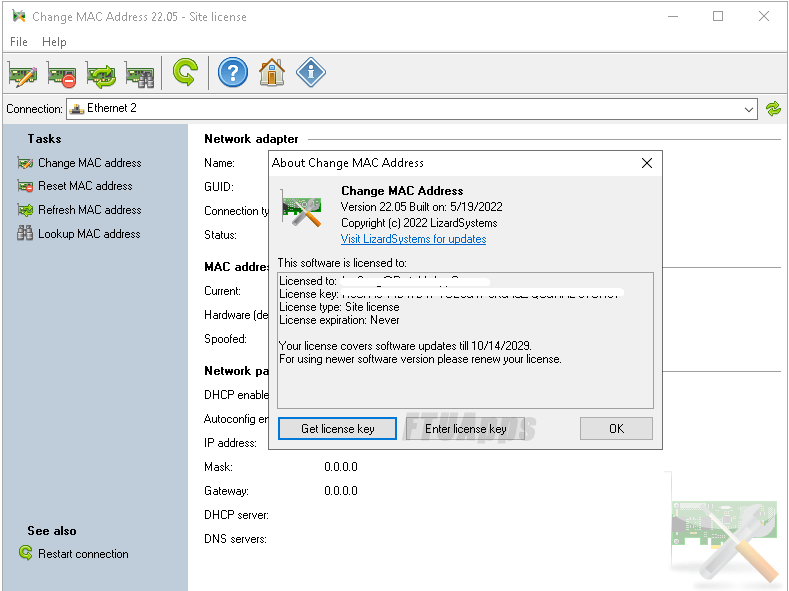This screenshot has height=591, width=789.
Task: Minimize the Change MAC Address window
Action: pyautogui.click(x=673, y=16)
